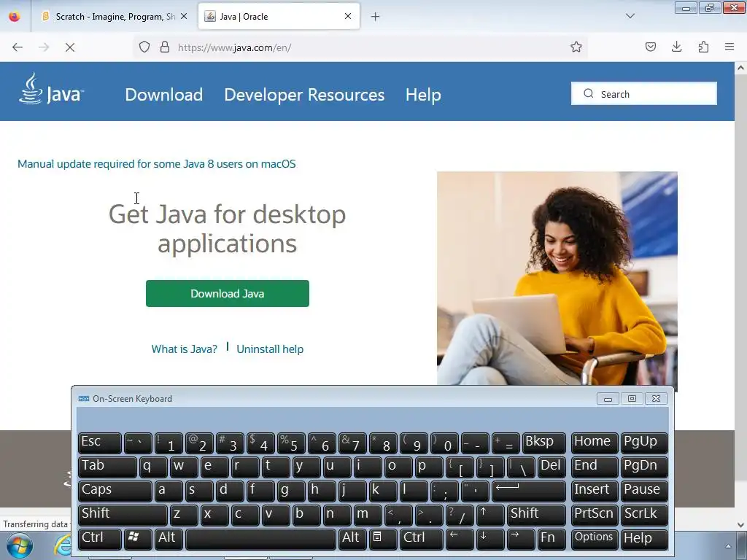List all tabs dropdown arrow
The image size is (747, 560).
coord(630,16)
